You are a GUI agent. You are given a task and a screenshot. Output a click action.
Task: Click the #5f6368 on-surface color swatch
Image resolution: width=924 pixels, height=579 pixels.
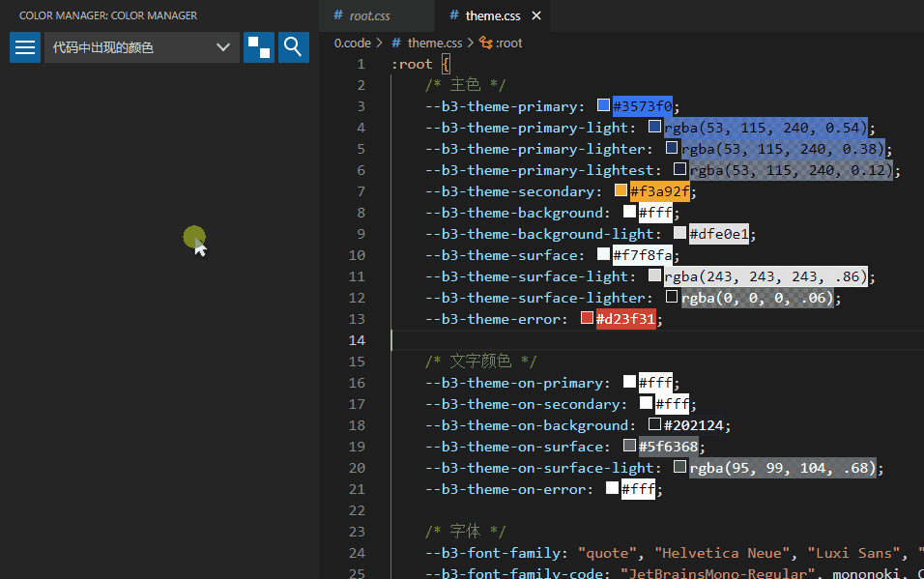pyautogui.click(x=629, y=446)
